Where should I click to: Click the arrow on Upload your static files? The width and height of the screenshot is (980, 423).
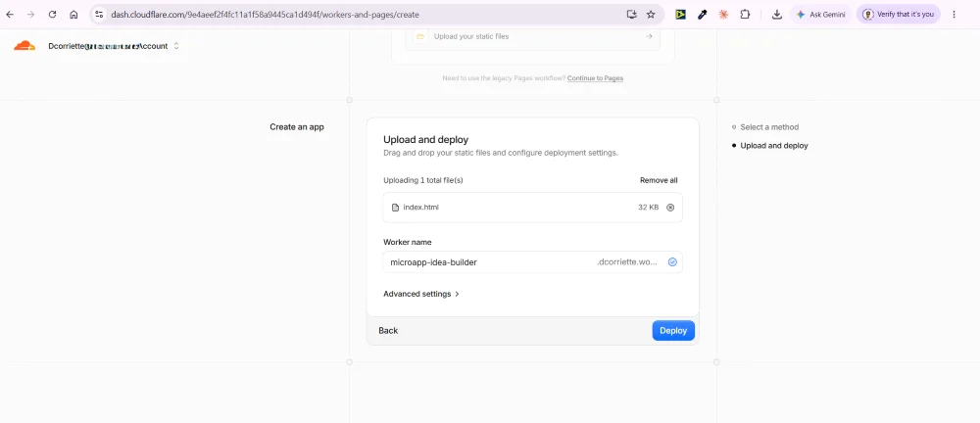coord(649,37)
